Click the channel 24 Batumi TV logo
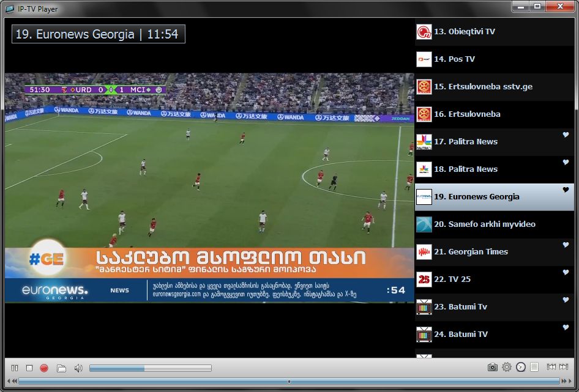Viewport: 579px width, 392px height. tap(424, 335)
